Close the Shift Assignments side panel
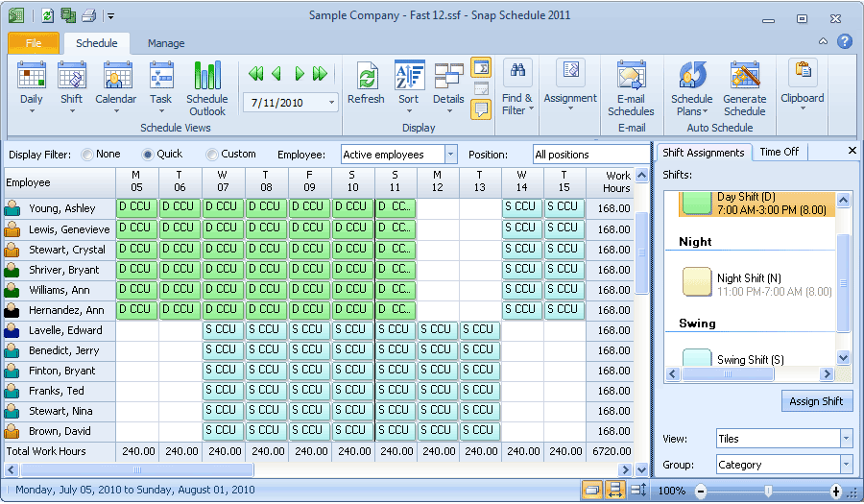This screenshot has width=864, height=504. pyautogui.click(x=852, y=150)
